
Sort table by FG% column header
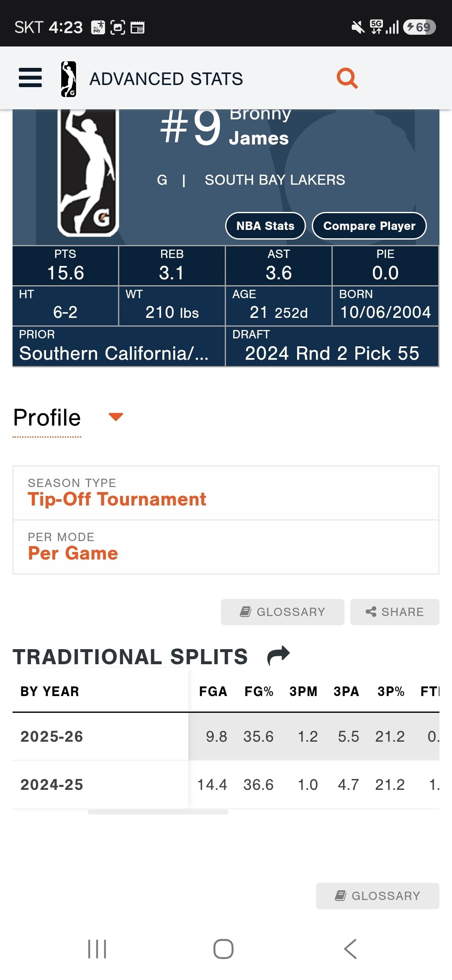coord(259,691)
